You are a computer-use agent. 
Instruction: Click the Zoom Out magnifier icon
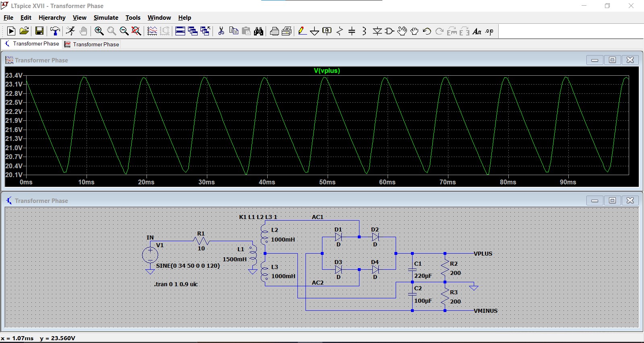[124, 31]
